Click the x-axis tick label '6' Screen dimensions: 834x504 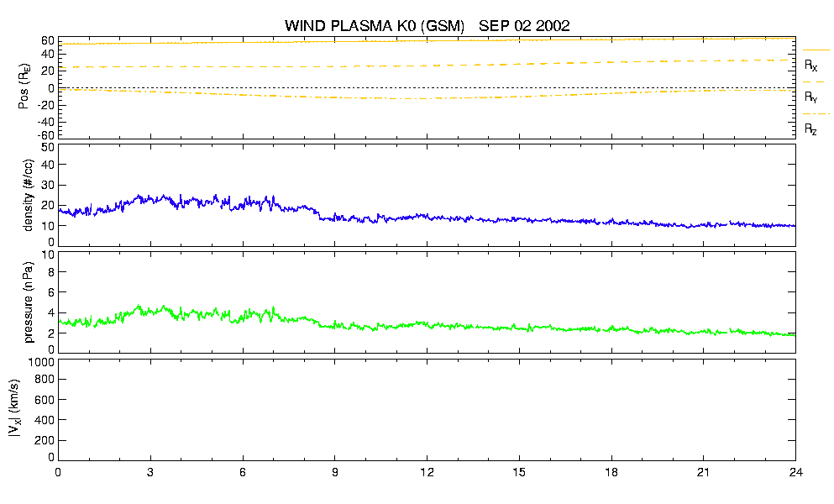click(243, 472)
